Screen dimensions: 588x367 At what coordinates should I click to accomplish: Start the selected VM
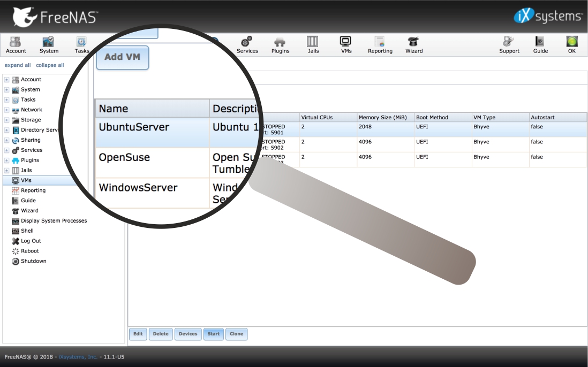(214, 334)
